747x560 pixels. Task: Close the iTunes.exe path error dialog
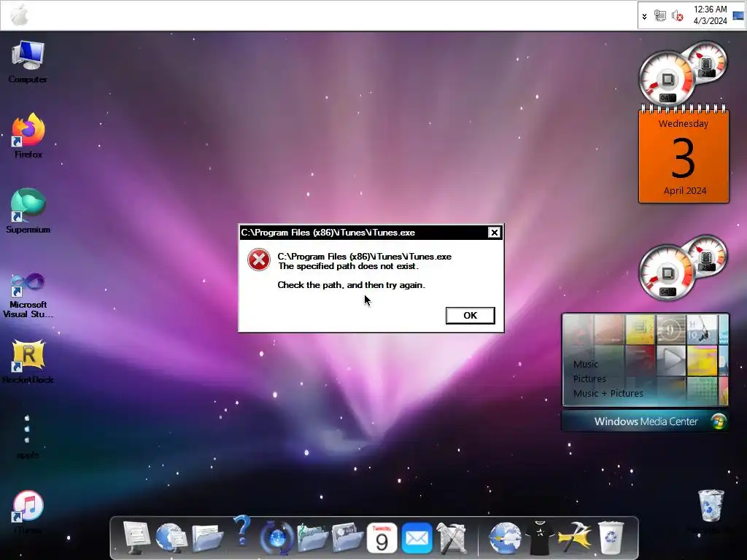click(x=494, y=233)
